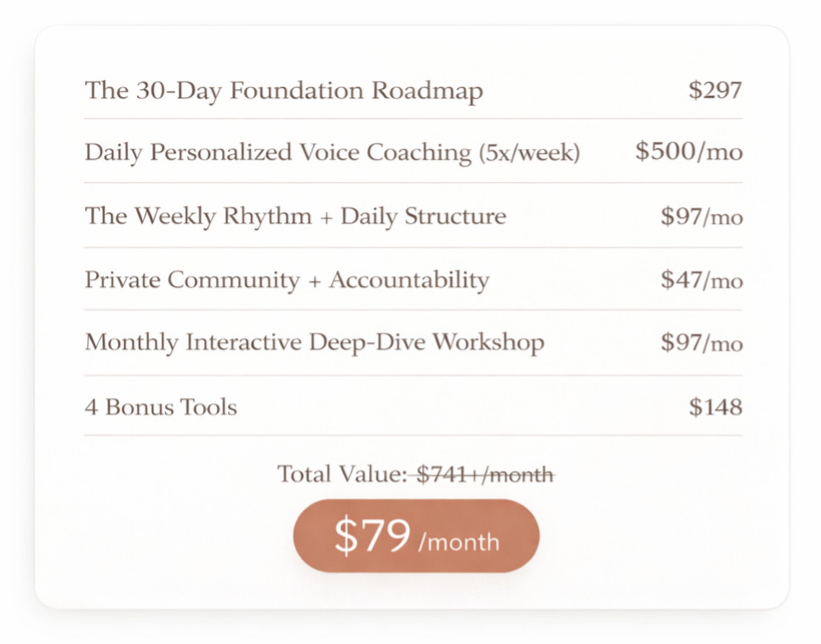Select The 30-Day Foundation Roadmap line
The image size is (821, 644).
click(x=283, y=91)
